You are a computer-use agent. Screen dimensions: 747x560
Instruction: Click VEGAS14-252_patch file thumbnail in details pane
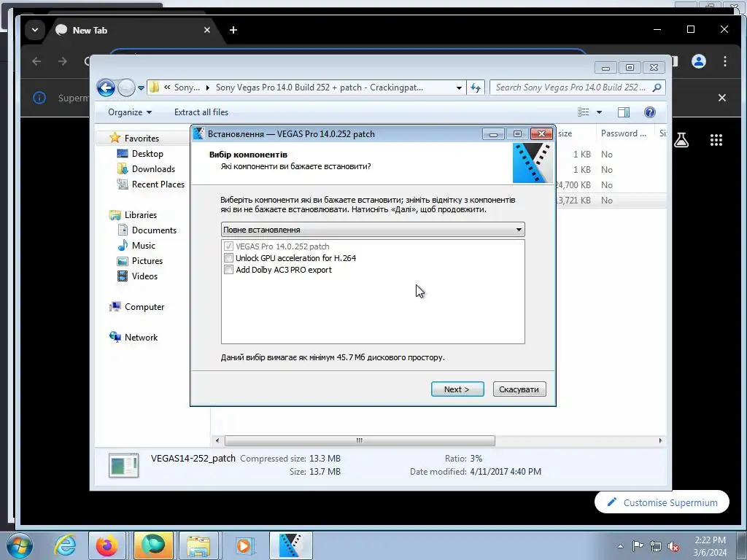pyautogui.click(x=124, y=465)
